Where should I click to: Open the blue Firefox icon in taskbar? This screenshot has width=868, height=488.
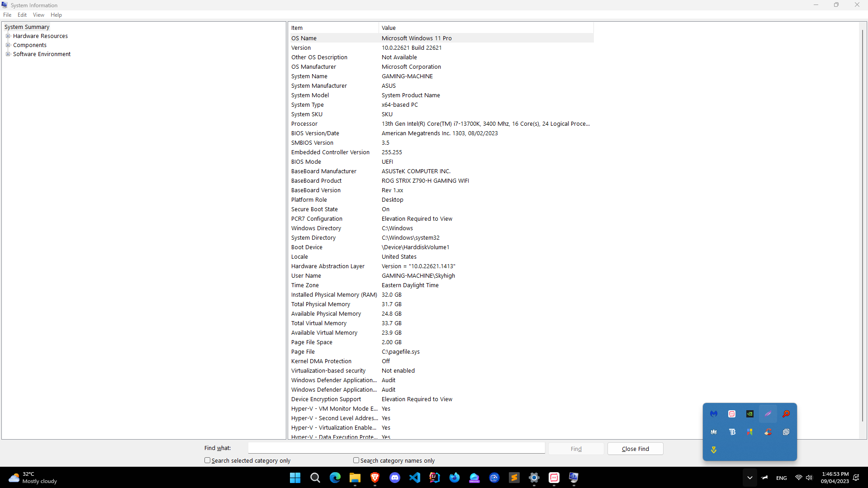(x=455, y=478)
